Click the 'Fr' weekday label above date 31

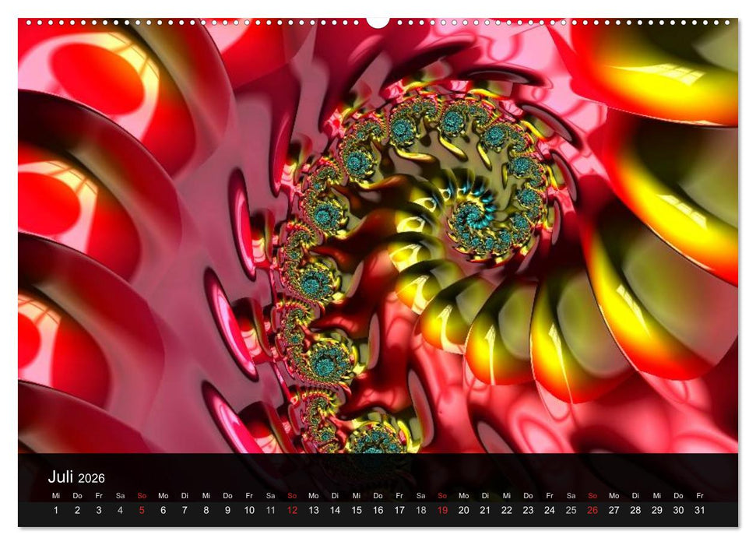pyautogui.click(x=700, y=496)
